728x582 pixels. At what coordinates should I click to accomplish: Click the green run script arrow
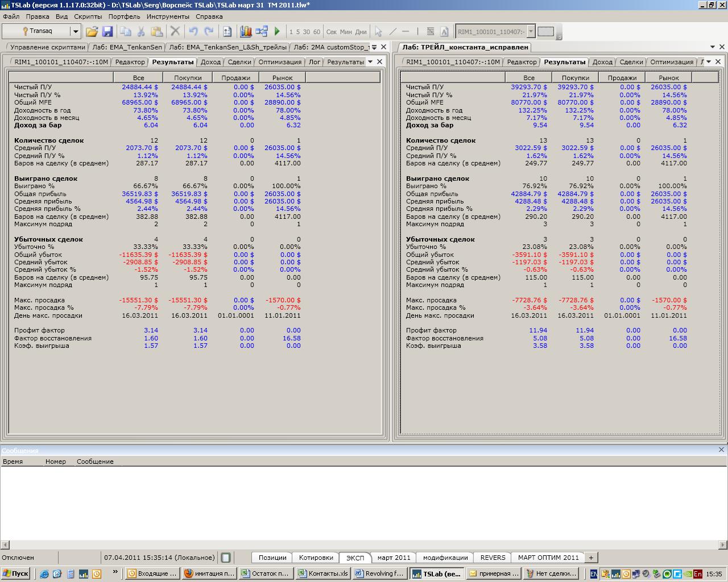coord(278,32)
